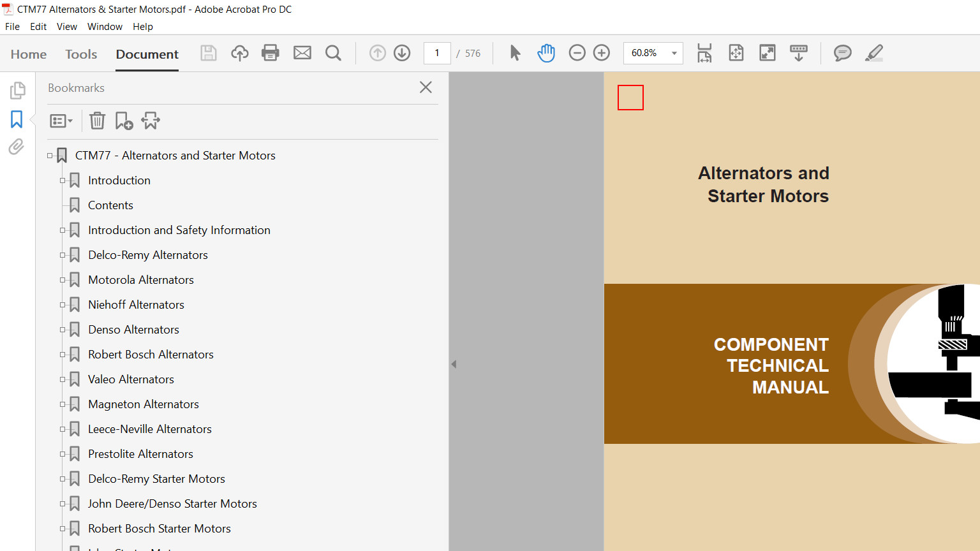
Task: Zoom out with minus button
Action: pos(577,53)
